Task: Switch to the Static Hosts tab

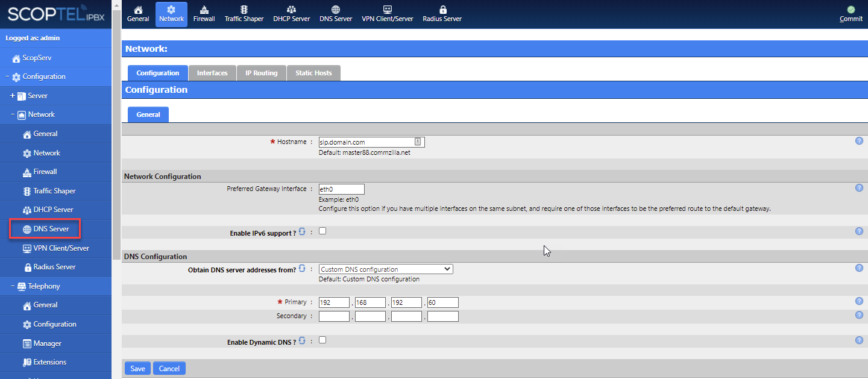Action: point(313,73)
